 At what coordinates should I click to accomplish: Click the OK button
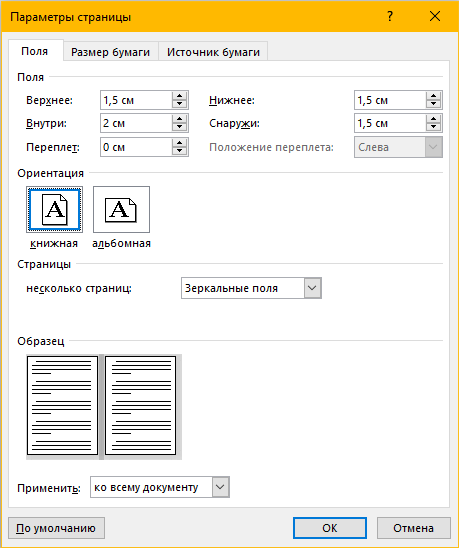(x=330, y=528)
